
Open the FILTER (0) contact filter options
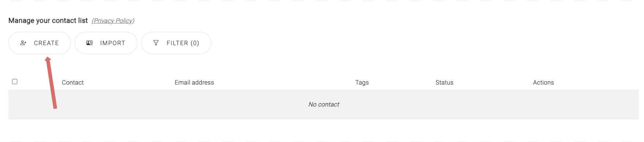(176, 43)
